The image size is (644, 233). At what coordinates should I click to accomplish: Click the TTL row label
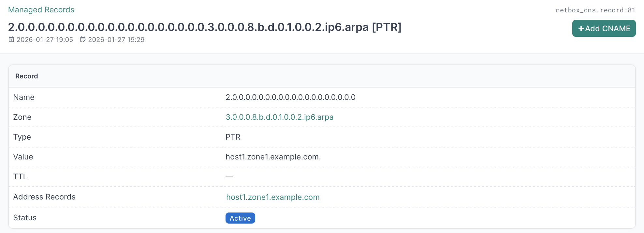click(x=20, y=177)
